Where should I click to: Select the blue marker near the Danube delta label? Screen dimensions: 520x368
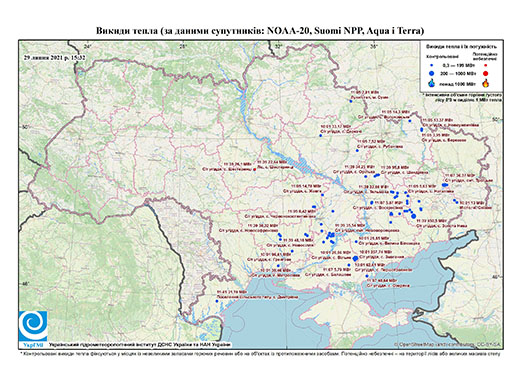point(217,301)
